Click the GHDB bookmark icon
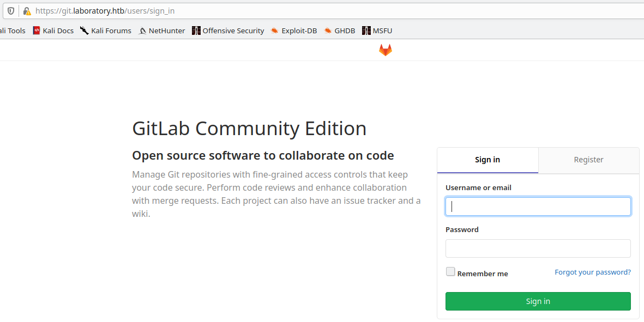The height and width of the screenshot is (322, 644). (327, 31)
